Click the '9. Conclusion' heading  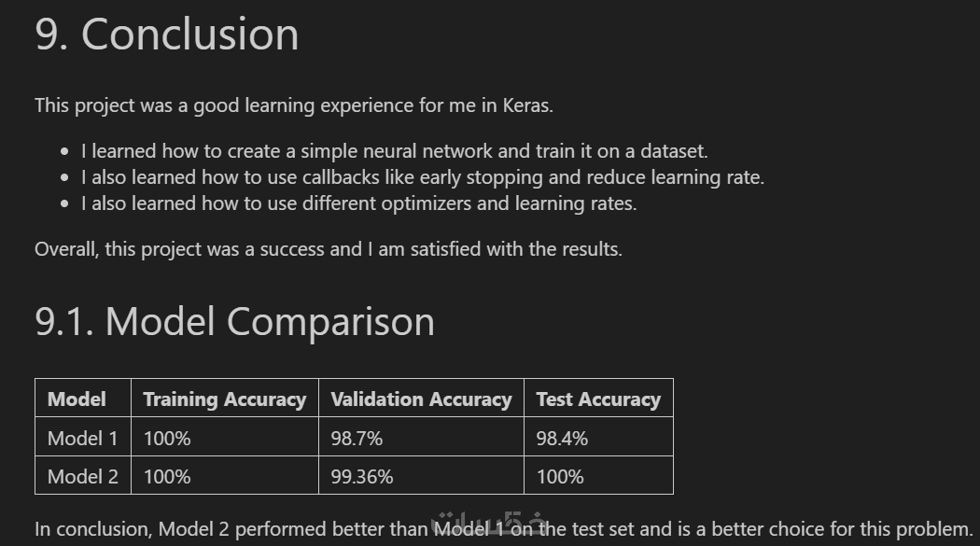tap(167, 35)
